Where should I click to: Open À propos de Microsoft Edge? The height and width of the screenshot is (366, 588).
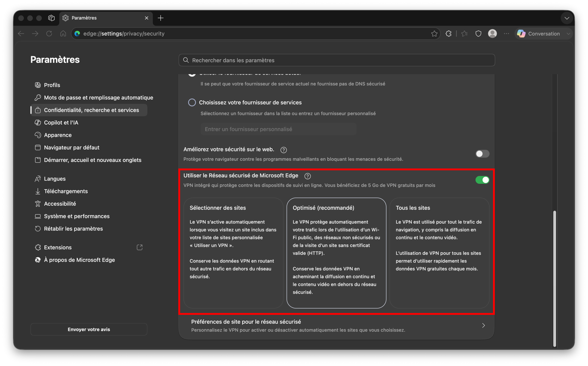(89, 260)
